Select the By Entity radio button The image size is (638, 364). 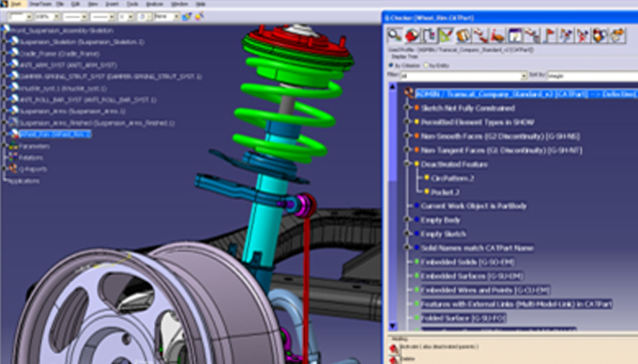coord(426,66)
